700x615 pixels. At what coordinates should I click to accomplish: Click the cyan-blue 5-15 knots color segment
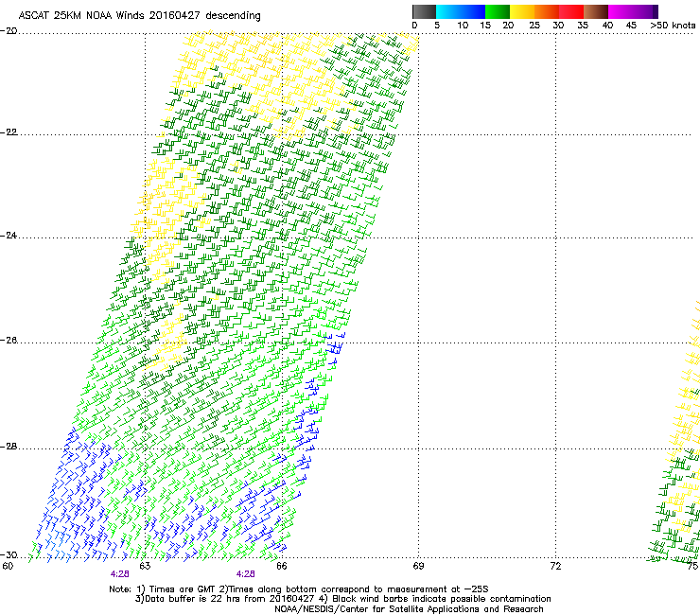tap(461, 11)
